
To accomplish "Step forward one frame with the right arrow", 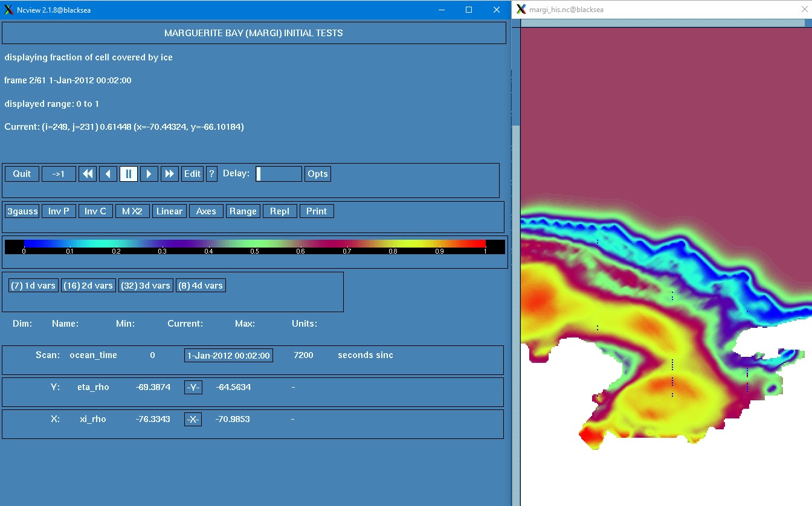I will point(149,174).
